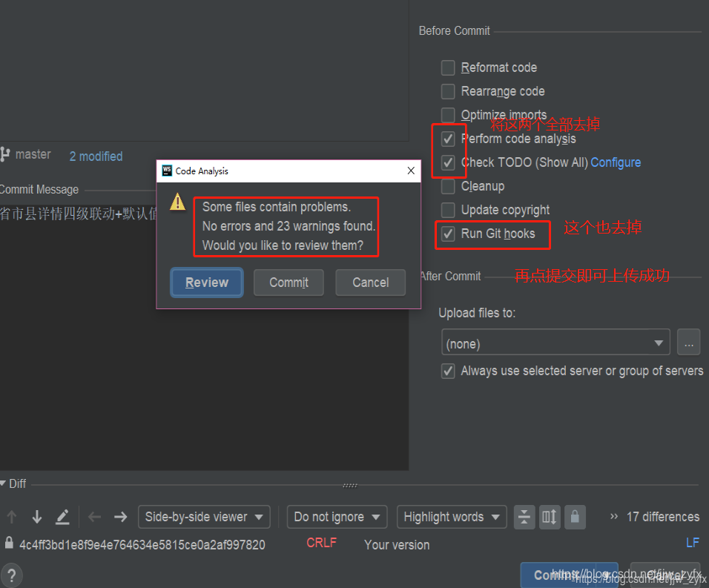
Task: Click the lock editor icon in toolbar
Action: point(575,517)
